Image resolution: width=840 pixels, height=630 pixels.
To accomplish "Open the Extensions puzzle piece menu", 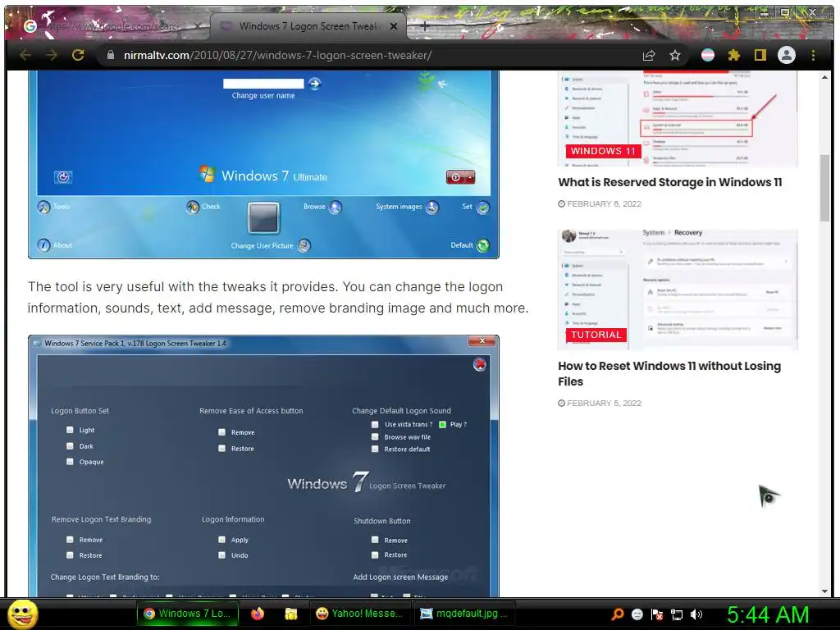I will pyautogui.click(x=734, y=55).
